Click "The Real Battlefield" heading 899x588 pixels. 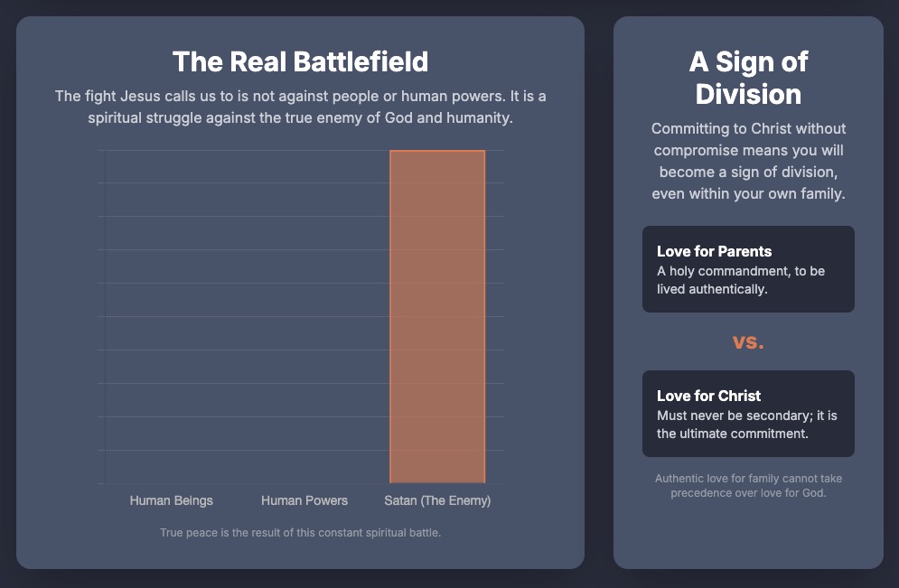coord(300,61)
